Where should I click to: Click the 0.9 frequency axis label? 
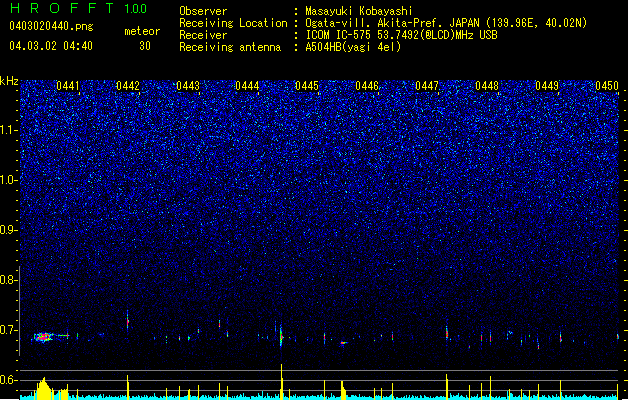[x=8, y=230]
